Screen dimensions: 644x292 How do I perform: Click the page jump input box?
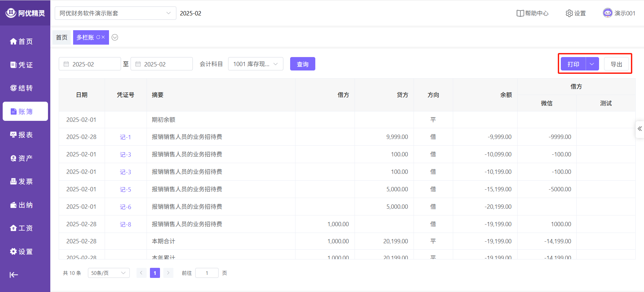207,273
